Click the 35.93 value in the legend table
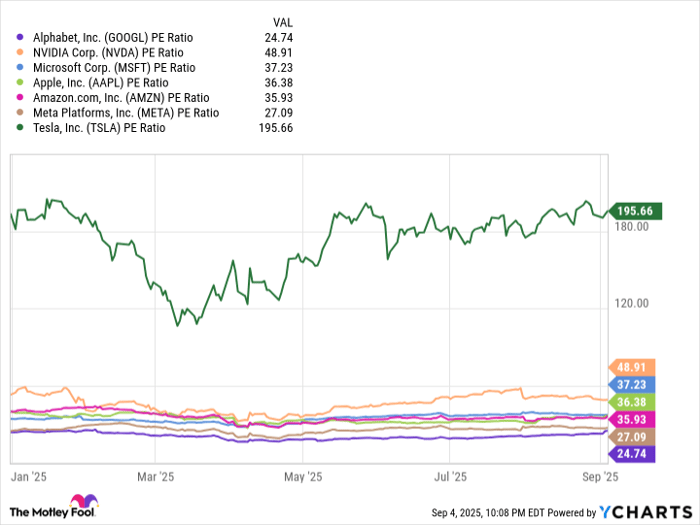Screen dimensions: 700x525 (x=279, y=98)
